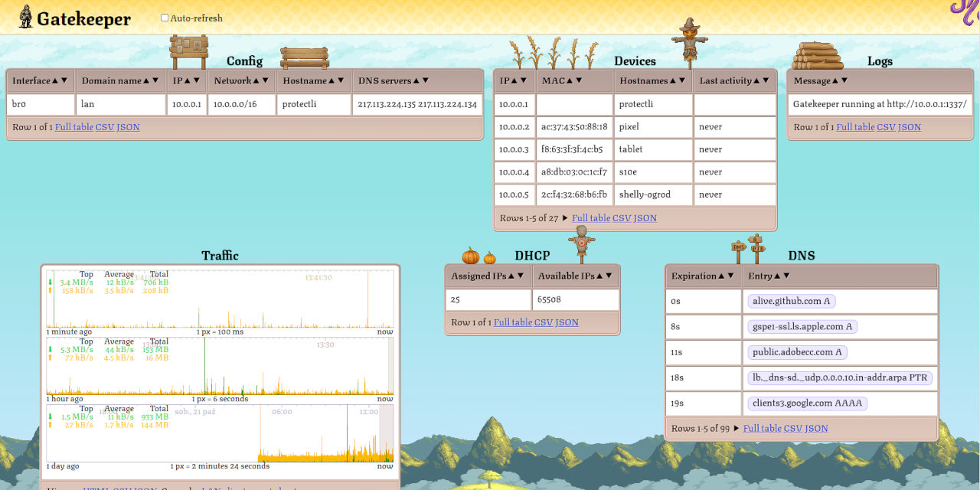980x490 pixels.
Task: Open Logs table JSON link
Action: [909, 127]
